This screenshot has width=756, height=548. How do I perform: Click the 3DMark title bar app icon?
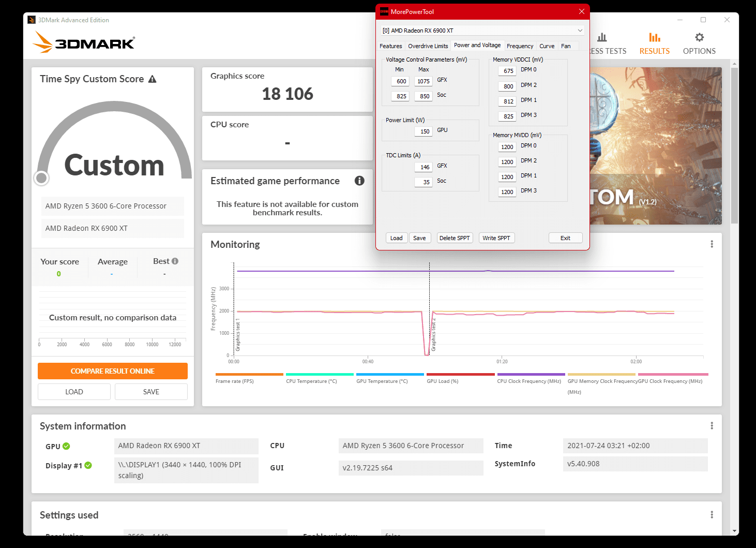pyautogui.click(x=32, y=20)
